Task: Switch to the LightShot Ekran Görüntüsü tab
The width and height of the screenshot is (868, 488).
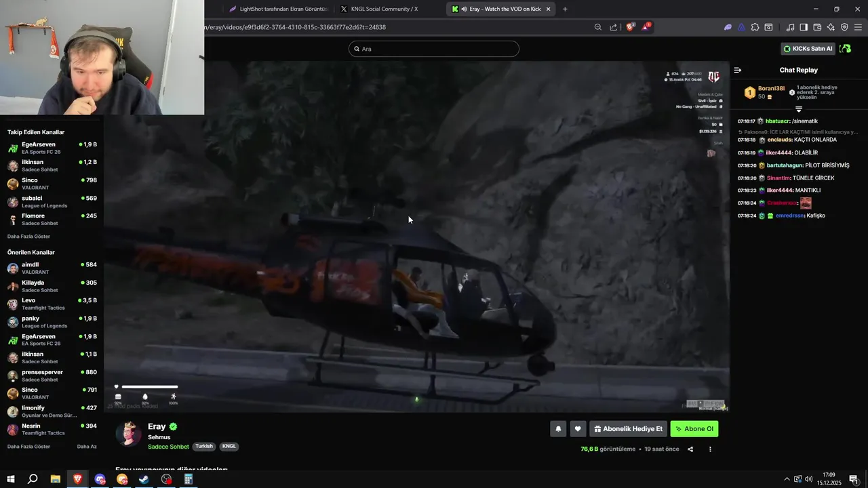Action: 278,9
